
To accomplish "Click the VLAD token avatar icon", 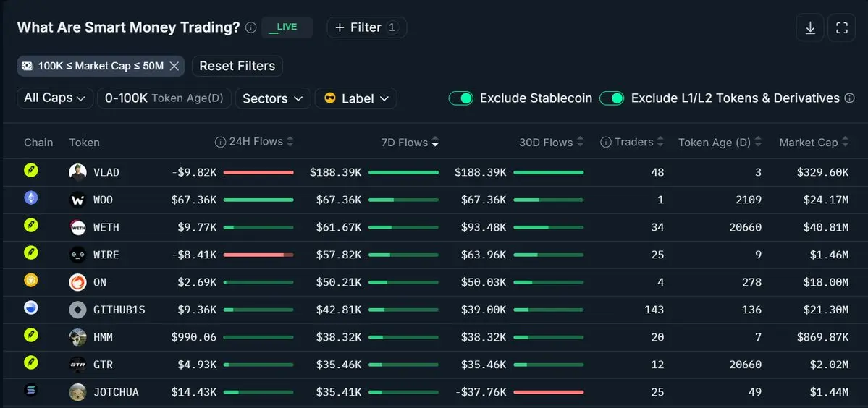I will [77, 172].
